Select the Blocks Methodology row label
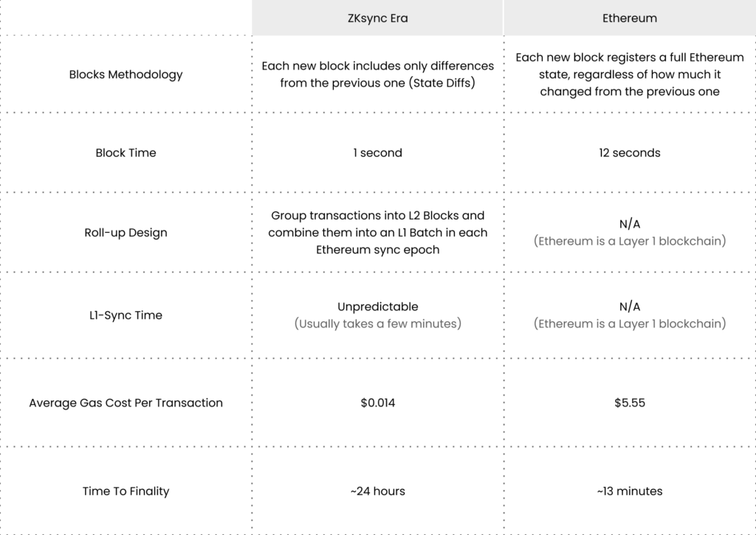Image resolution: width=756 pixels, height=535 pixels. pos(126,74)
